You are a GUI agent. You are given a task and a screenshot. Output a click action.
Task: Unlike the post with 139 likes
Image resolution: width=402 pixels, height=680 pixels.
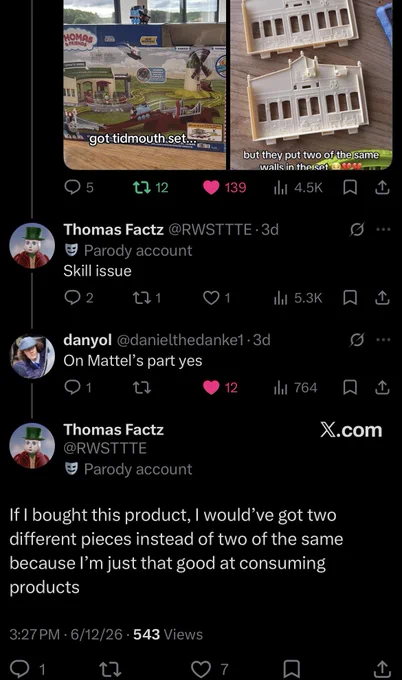tap(225, 187)
